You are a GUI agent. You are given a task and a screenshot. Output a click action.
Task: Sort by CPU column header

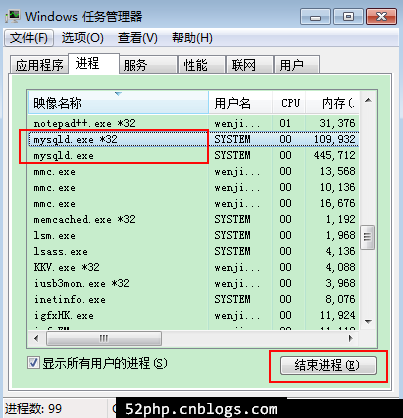289,103
